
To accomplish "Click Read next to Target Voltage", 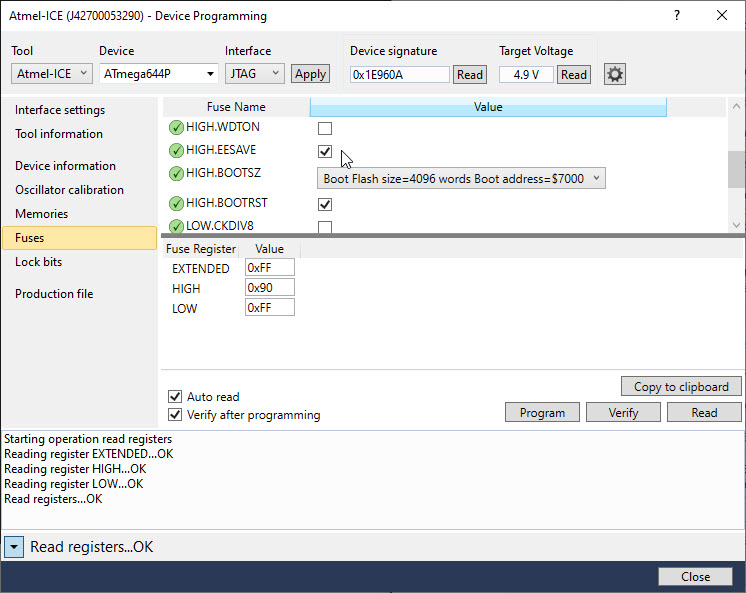I will pos(574,75).
